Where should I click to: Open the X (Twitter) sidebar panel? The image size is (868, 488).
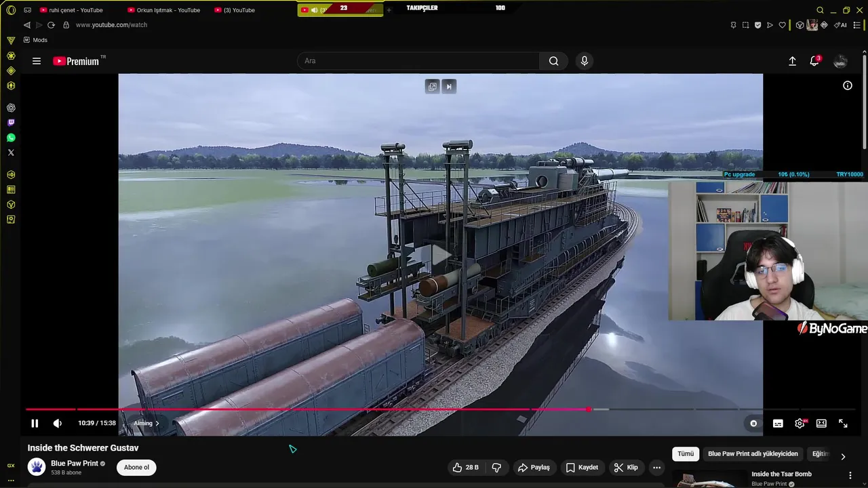click(11, 152)
